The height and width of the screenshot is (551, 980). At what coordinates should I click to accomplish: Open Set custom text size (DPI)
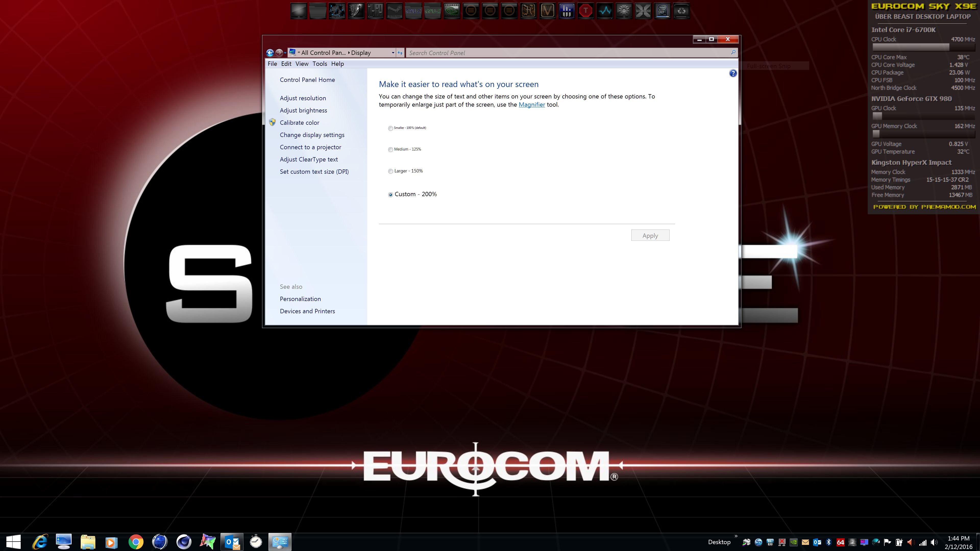pyautogui.click(x=314, y=171)
